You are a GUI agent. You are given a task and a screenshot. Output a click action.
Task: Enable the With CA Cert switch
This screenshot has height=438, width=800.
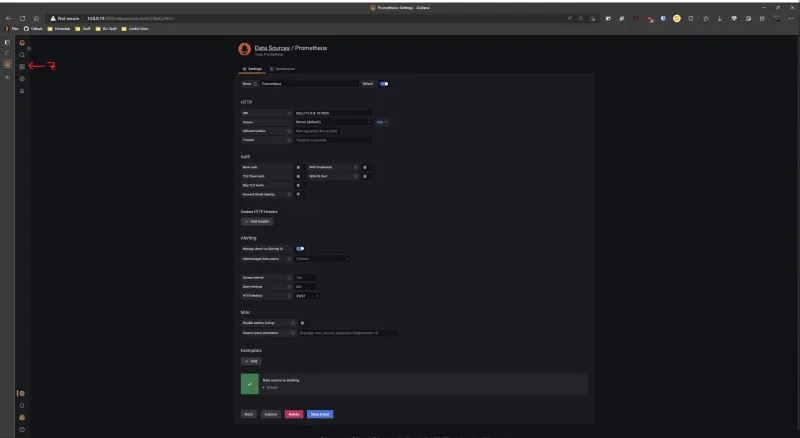365,177
